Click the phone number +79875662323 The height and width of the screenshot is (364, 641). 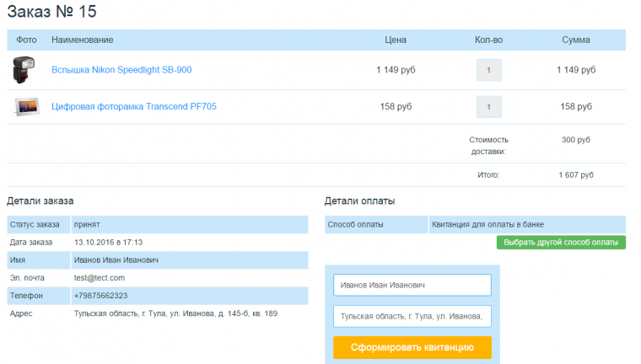(x=100, y=296)
